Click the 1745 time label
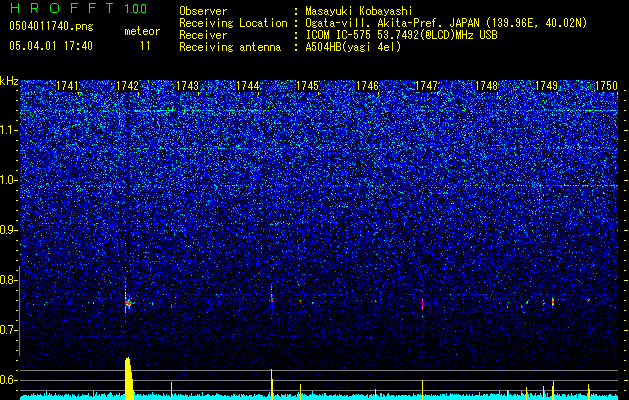The width and height of the screenshot is (629, 400). [x=307, y=86]
